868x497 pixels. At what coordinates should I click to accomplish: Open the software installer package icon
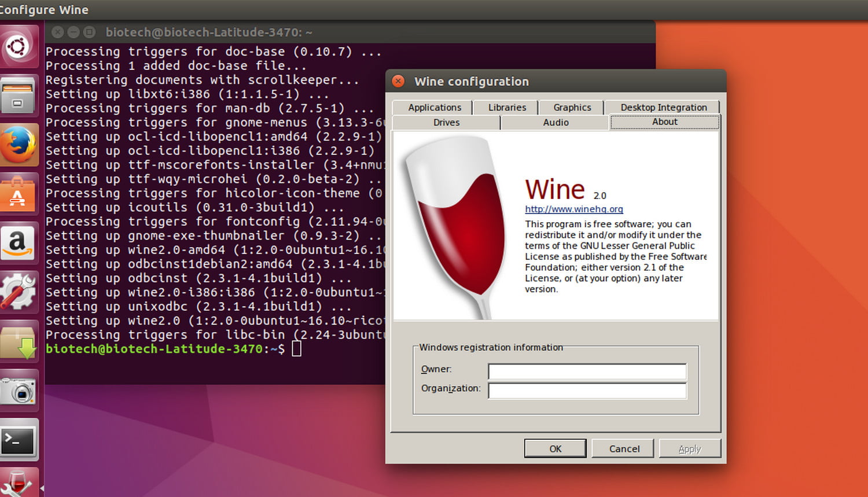click(19, 341)
